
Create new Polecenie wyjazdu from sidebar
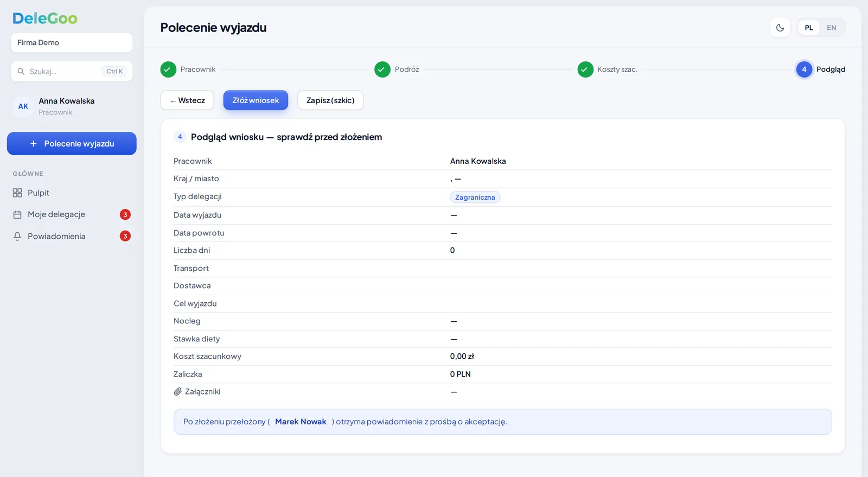(72, 143)
